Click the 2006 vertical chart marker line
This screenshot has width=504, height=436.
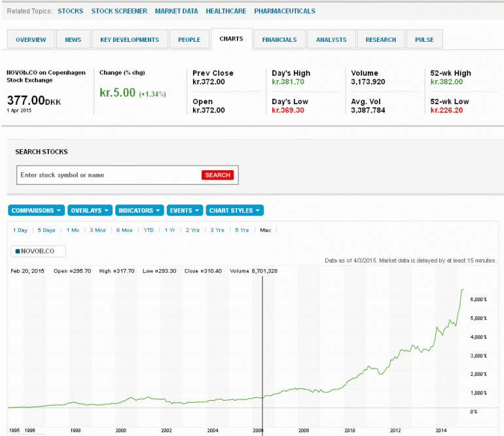262,347
